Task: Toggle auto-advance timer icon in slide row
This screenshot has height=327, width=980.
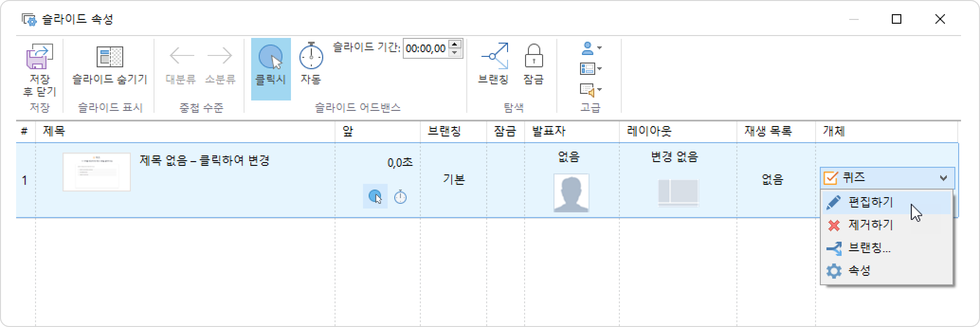Action: coord(400,197)
